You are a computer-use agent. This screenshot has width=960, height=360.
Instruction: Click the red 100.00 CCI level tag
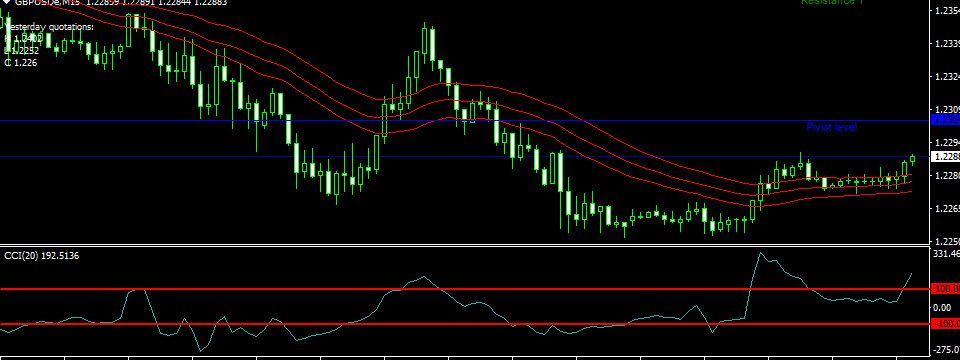(x=945, y=288)
